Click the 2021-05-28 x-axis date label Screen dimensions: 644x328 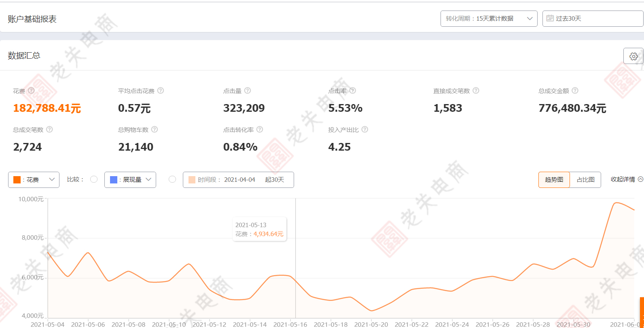[x=533, y=324]
